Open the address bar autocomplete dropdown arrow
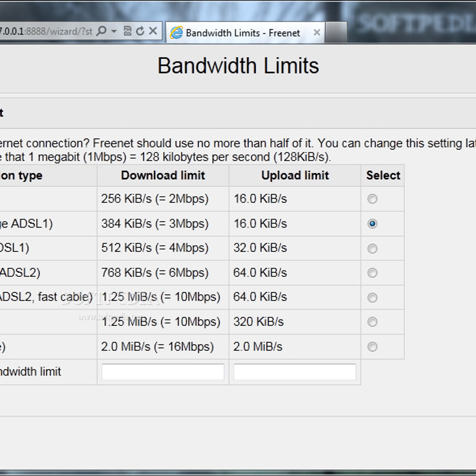 tap(114, 31)
